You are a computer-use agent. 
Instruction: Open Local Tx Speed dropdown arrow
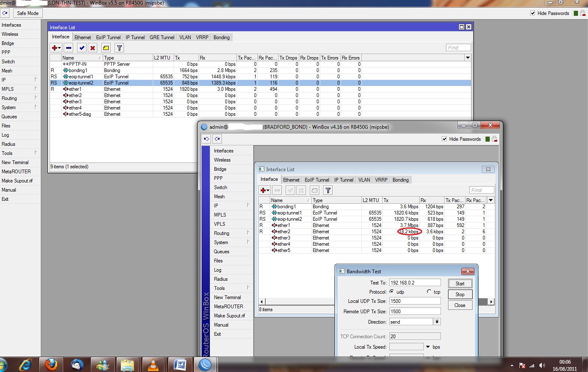click(x=428, y=347)
